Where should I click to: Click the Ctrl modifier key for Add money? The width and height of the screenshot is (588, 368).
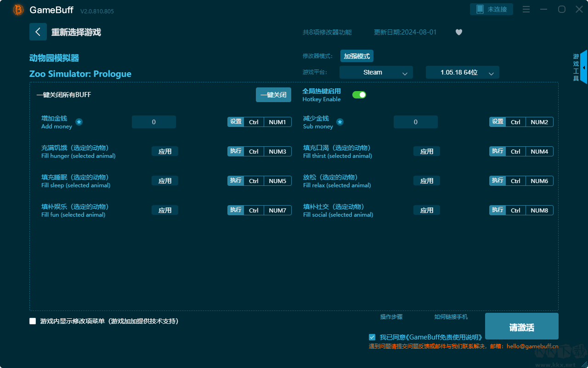click(x=254, y=122)
